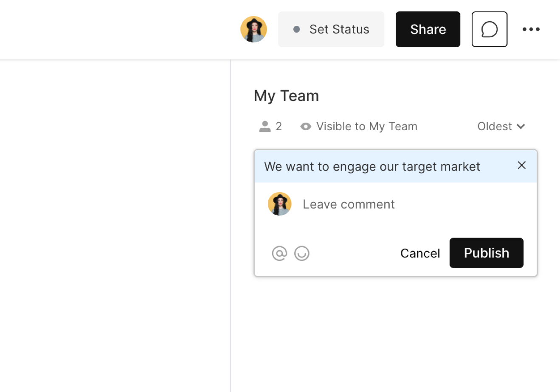Select the My Team heading
The width and height of the screenshot is (560, 392).
[x=286, y=96]
